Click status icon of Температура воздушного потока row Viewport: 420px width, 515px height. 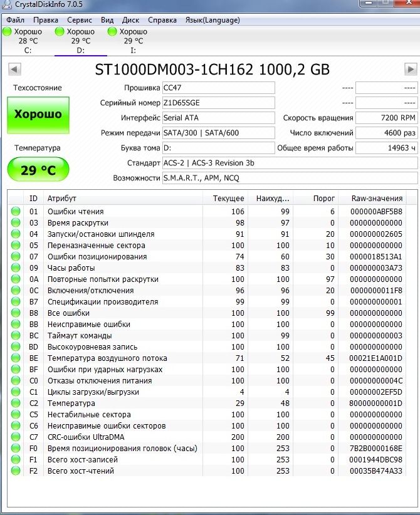16,358
